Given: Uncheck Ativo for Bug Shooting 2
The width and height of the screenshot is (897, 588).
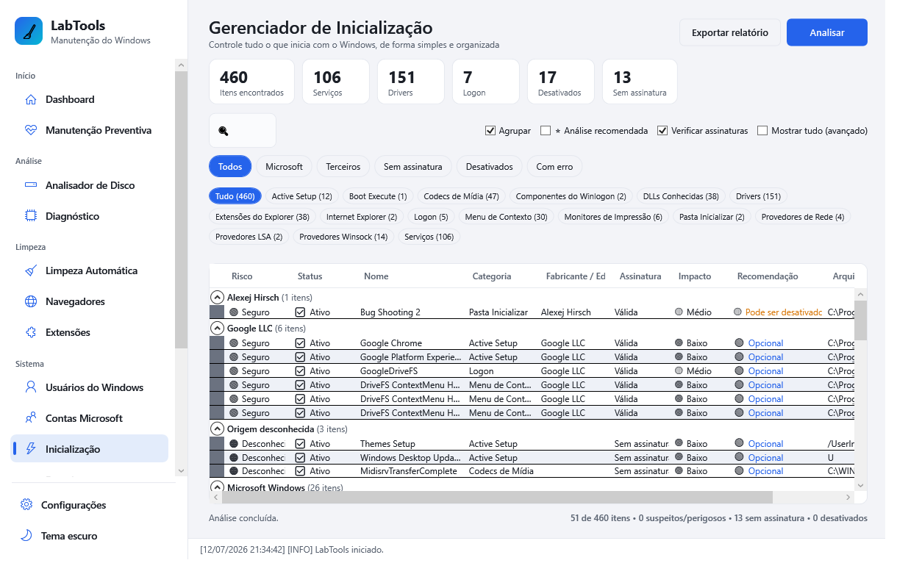Looking at the screenshot, I should pos(300,312).
